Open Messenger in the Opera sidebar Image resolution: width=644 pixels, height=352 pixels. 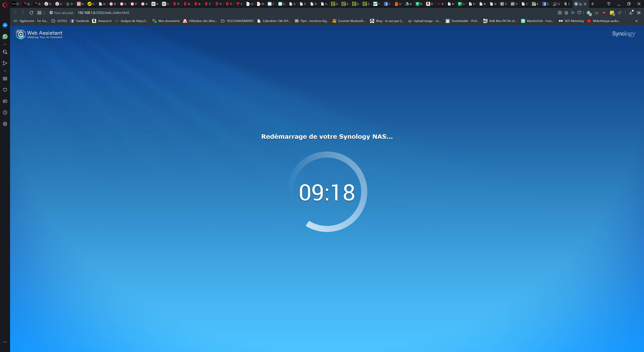point(5,25)
